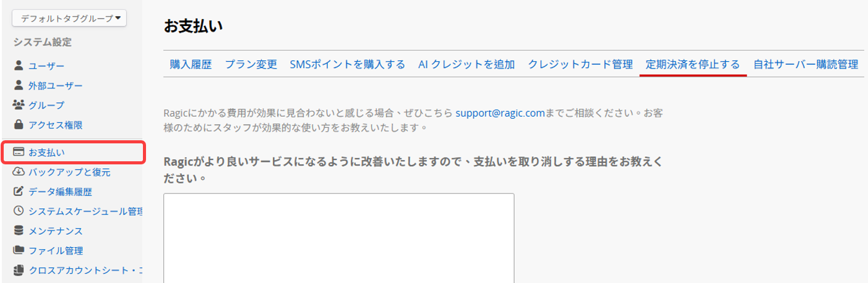Click the メンテナンス database icon

point(19,231)
